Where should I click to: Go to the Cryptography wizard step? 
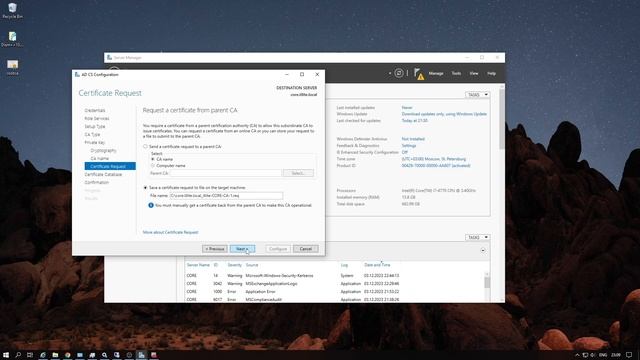coord(103,151)
